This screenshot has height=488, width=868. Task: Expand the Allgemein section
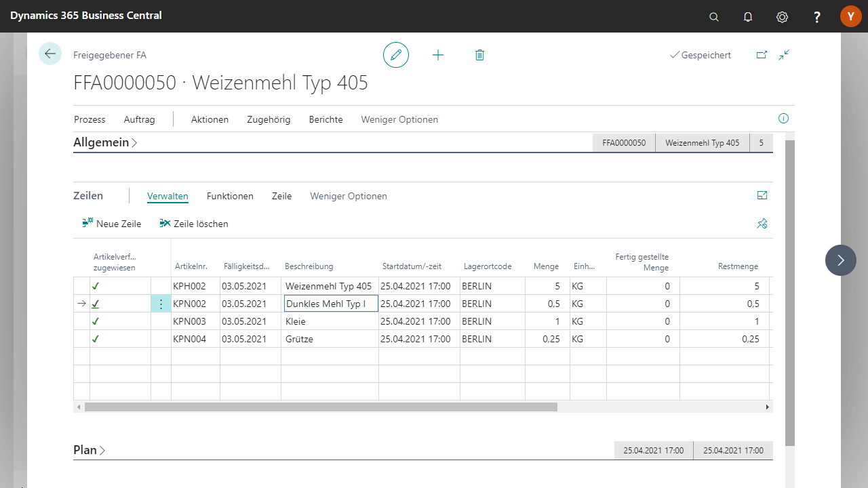click(x=105, y=142)
